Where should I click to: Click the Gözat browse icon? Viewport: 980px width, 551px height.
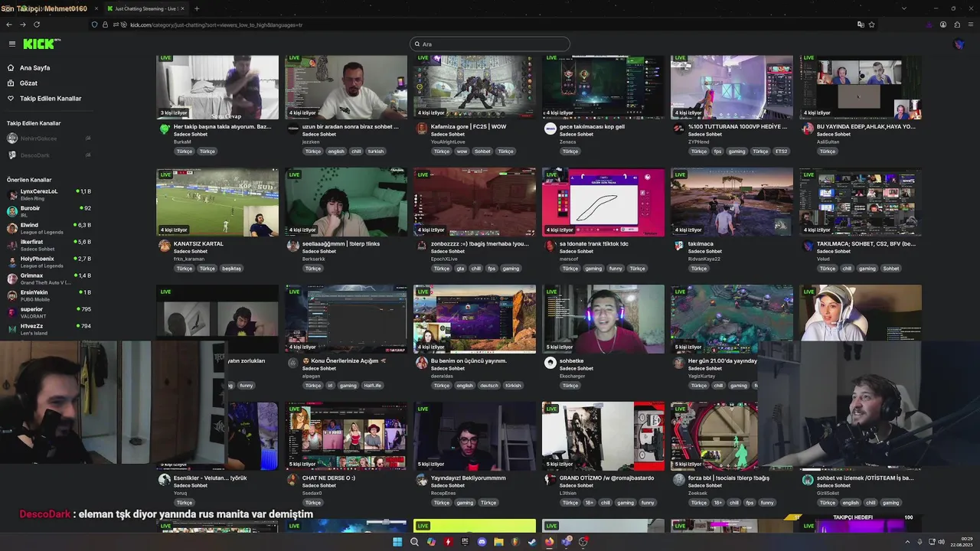(11, 83)
